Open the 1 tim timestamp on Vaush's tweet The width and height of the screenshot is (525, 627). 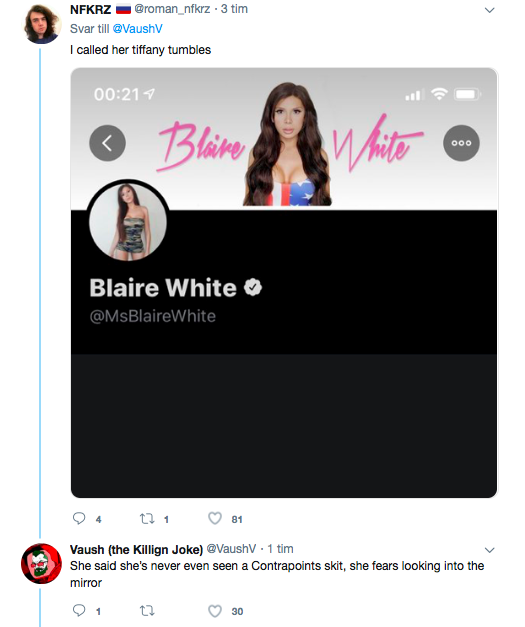(280, 549)
